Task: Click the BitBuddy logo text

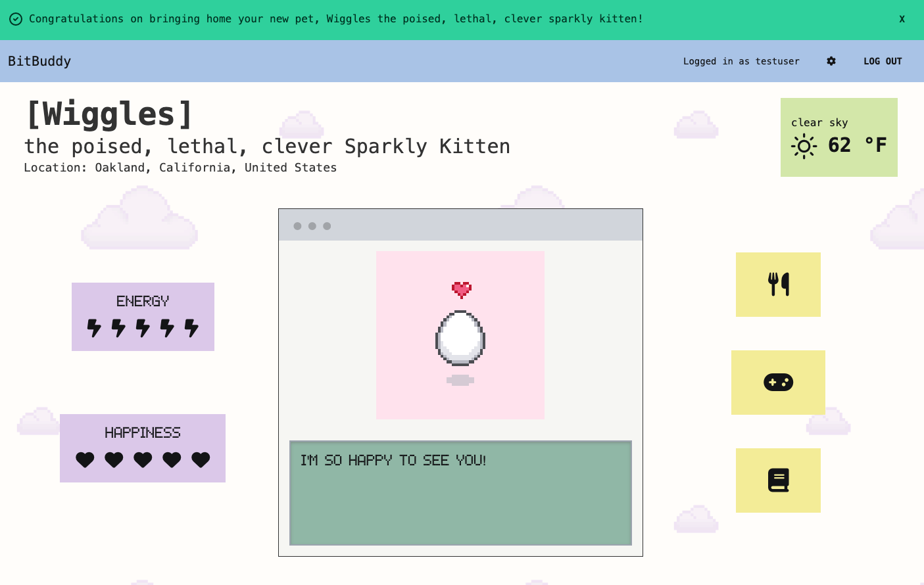Action: [x=39, y=61]
